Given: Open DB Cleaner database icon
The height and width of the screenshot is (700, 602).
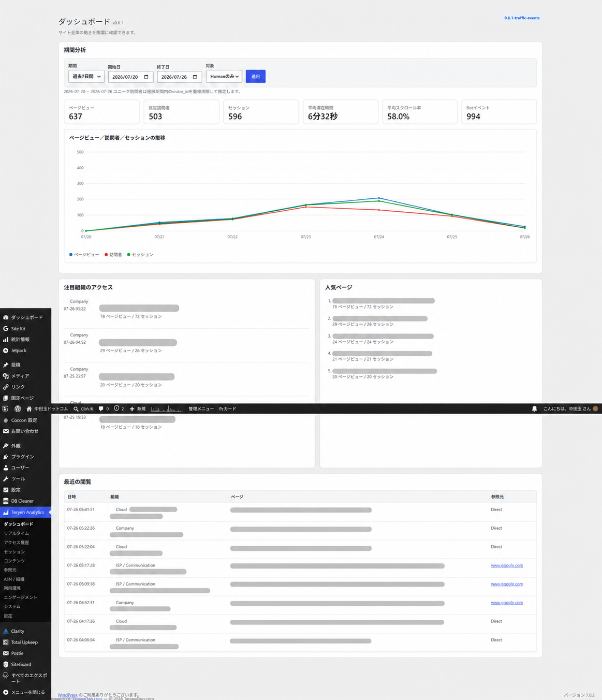Looking at the screenshot, I should 6,501.
